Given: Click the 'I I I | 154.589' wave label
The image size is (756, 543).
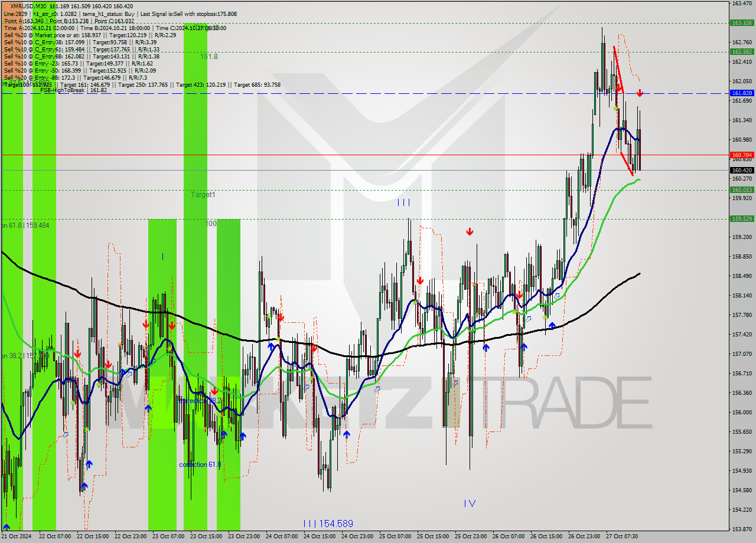Looking at the screenshot, I should pyautogui.click(x=328, y=524).
